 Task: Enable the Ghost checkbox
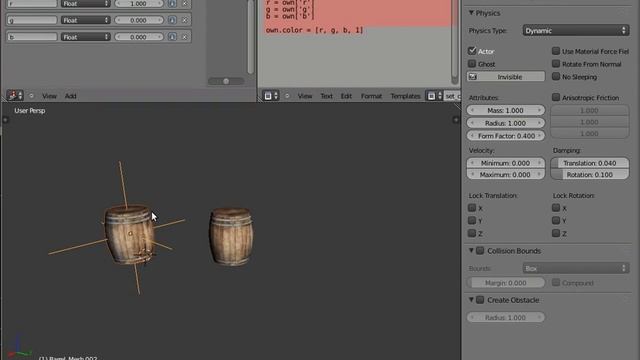[x=472, y=64]
